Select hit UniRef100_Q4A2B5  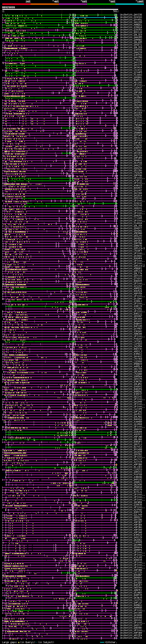click(131, 37)
